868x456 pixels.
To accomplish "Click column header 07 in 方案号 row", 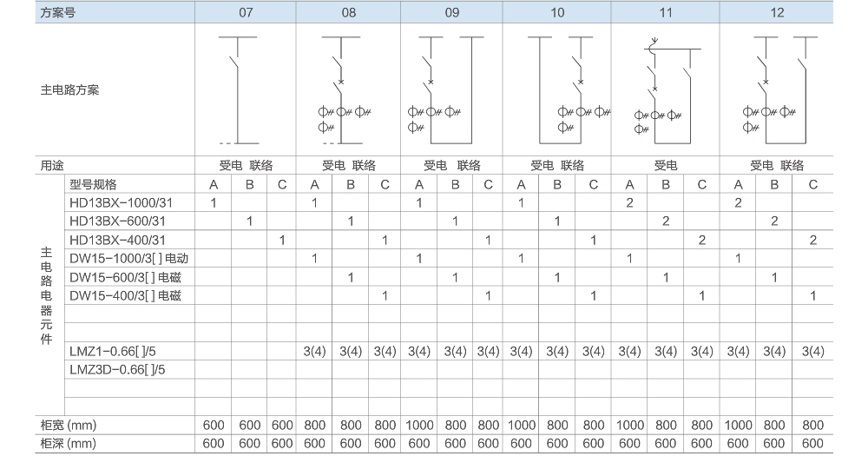I will tap(246, 13).
